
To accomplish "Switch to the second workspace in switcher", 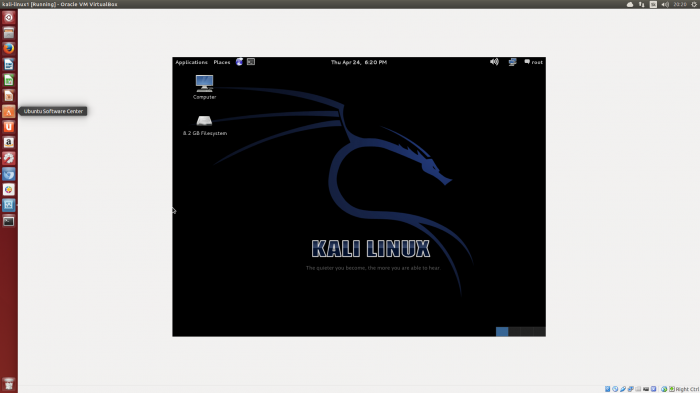I will point(514,331).
